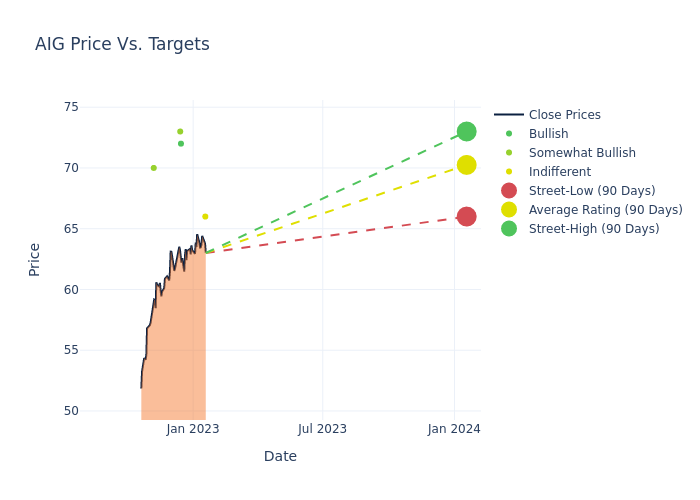Click Average Rating (90 Days) legend label
This screenshot has width=700, height=500.
coord(605,210)
